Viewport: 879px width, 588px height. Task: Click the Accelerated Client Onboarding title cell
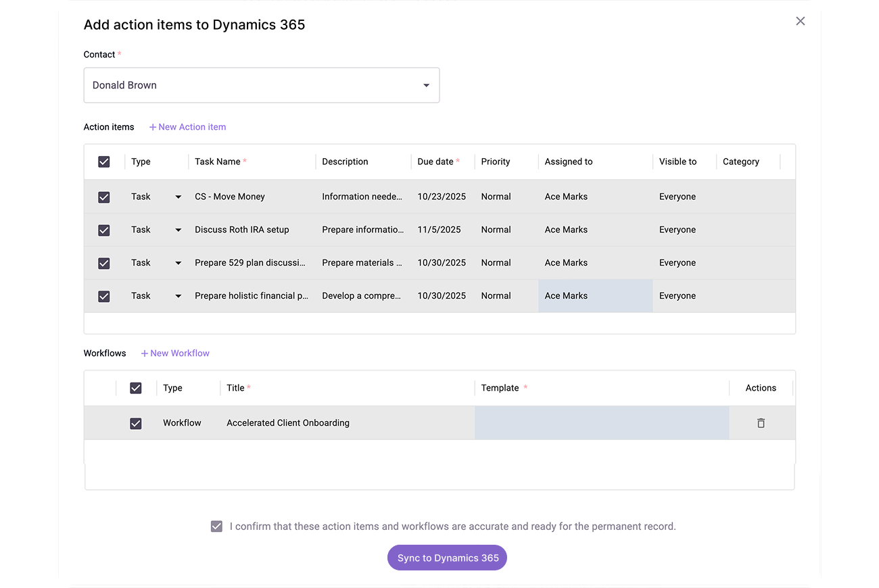coord(348,423)
